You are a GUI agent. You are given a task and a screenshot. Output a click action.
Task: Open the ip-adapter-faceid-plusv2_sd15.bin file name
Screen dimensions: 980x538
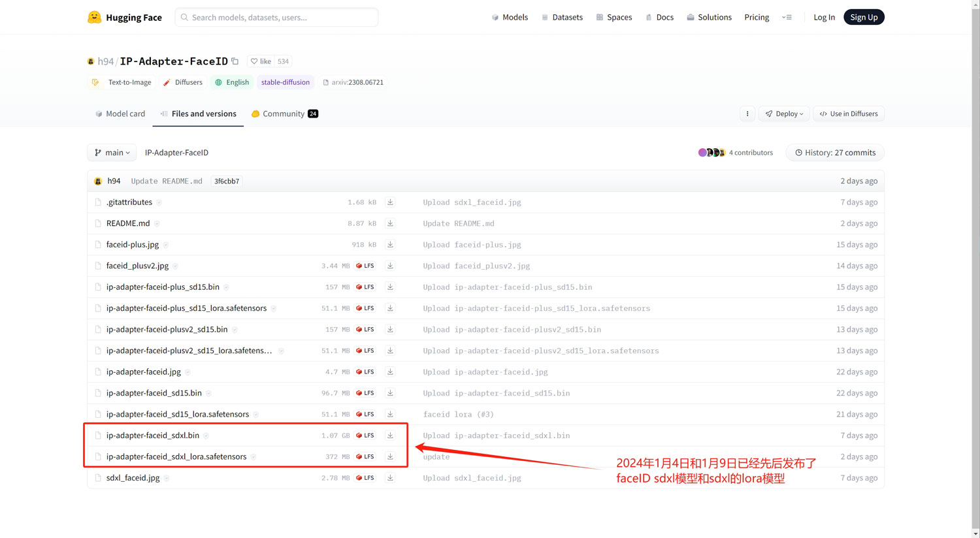pyautogui.click(x=167, y=330)
